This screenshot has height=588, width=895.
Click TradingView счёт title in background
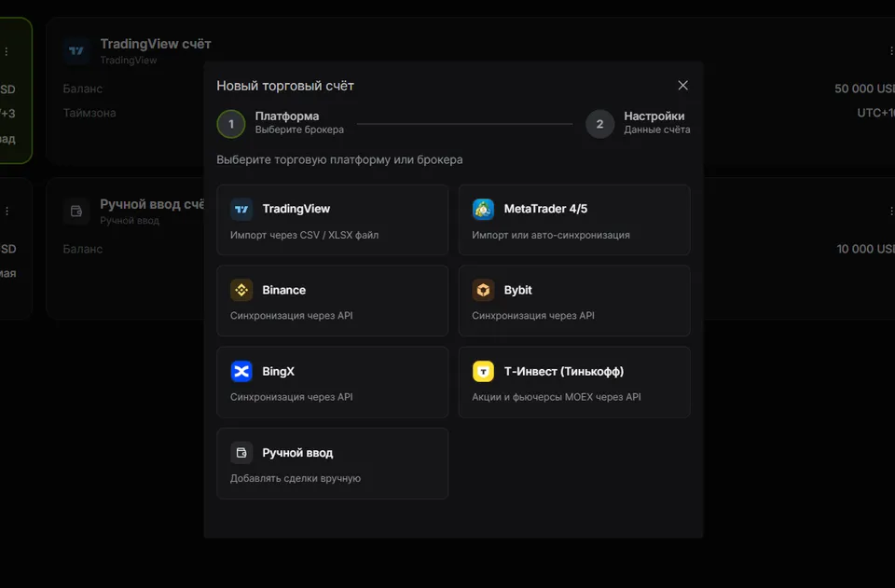tap(156, 44)
